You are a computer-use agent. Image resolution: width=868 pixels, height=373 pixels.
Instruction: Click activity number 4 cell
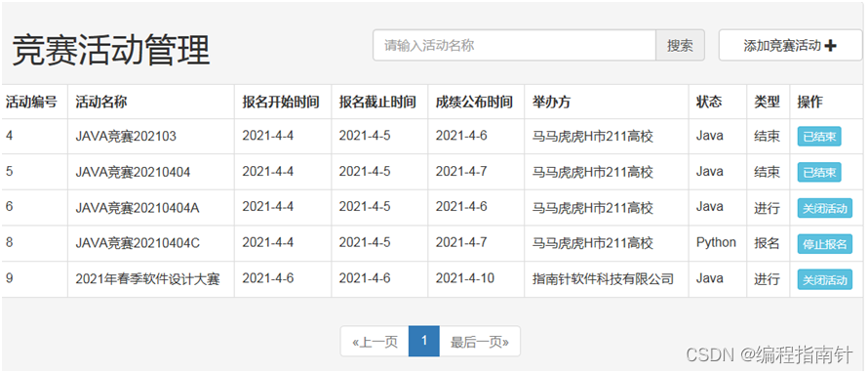pos(34,137)
